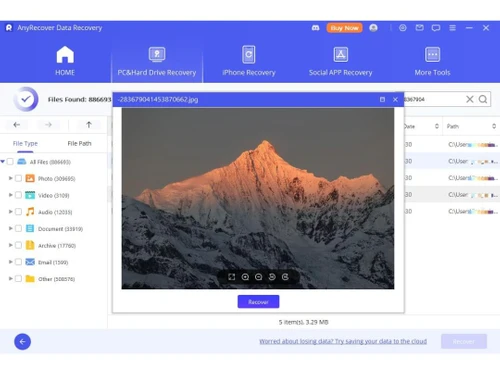This screenshot has height=375, width=500.
Task: Maximize the image preview window
Action: pyautogui.click(x=382, y=100)
